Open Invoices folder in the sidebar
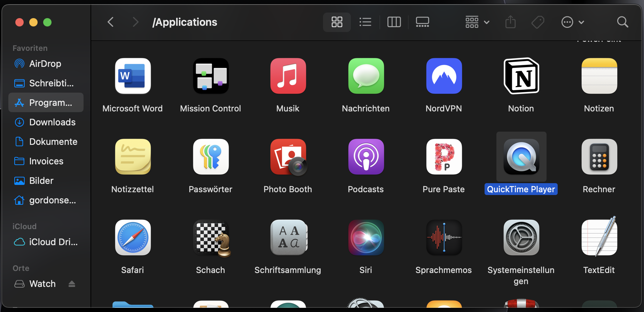This screenshot has height=312, width=644. click(46, 161)
